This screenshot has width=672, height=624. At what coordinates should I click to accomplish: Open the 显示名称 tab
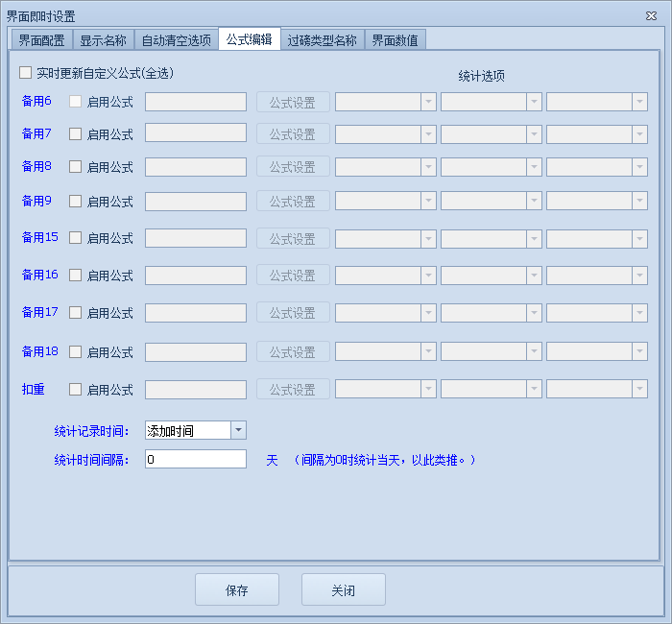click(x=104, y=40)
